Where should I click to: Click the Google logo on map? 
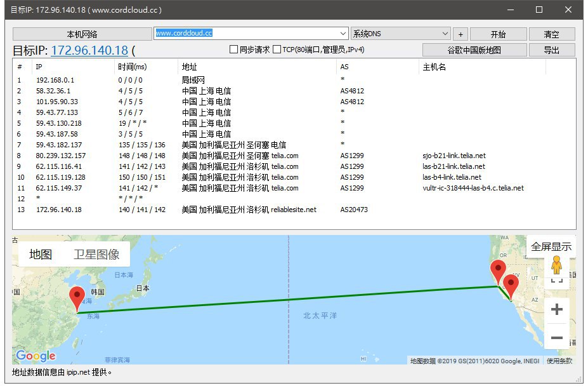click(36, 356)
